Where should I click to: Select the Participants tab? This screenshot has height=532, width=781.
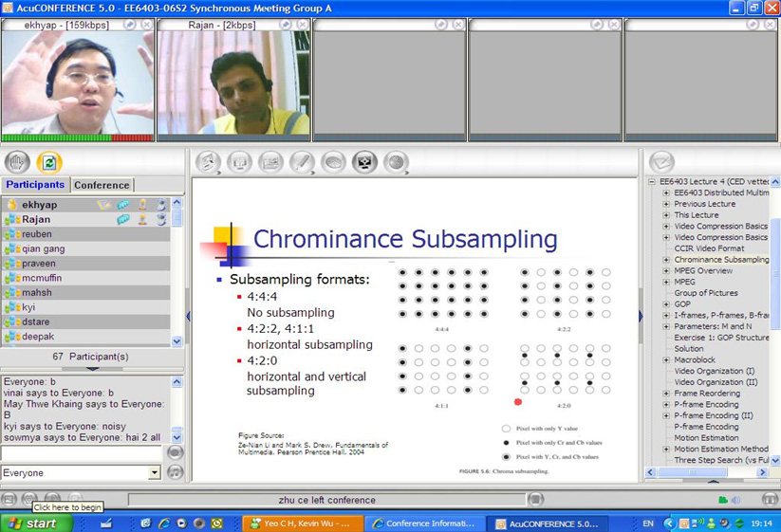tap(35, 185)
